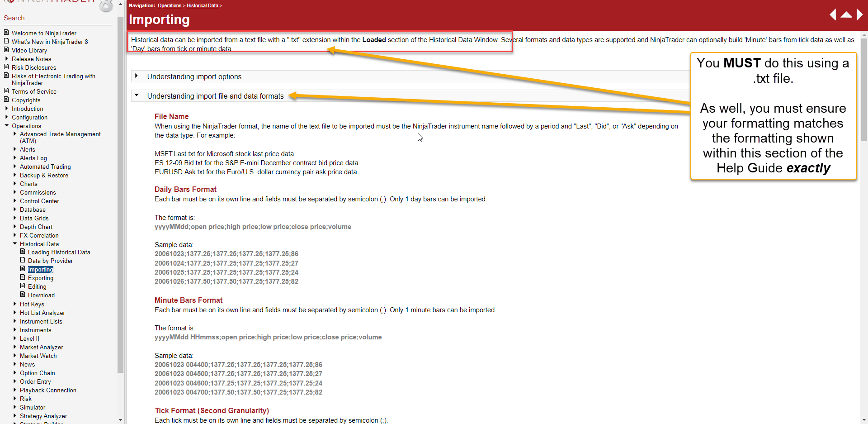Go up one level with up arrow
868x424 pixels.
click(x=846, y=15)
